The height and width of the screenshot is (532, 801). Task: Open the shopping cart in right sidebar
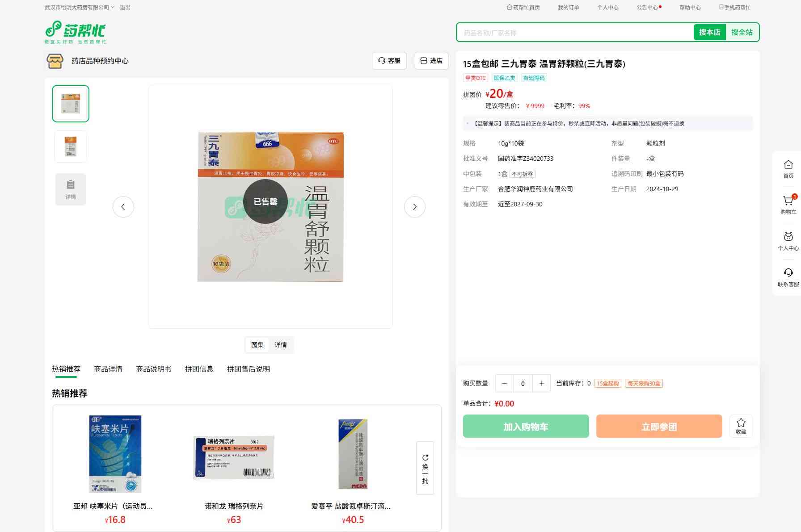788,205
